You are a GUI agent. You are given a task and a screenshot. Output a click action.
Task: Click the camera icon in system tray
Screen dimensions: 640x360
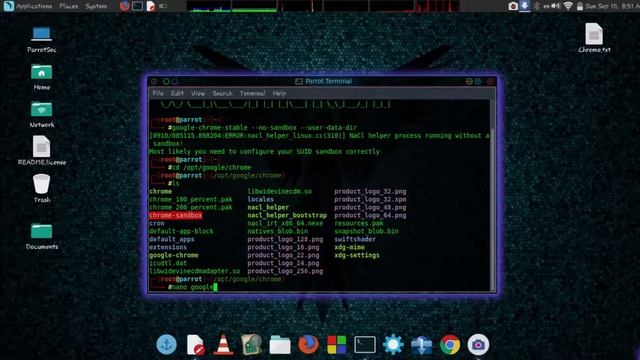pyautogui.click(x=513, y=6)
